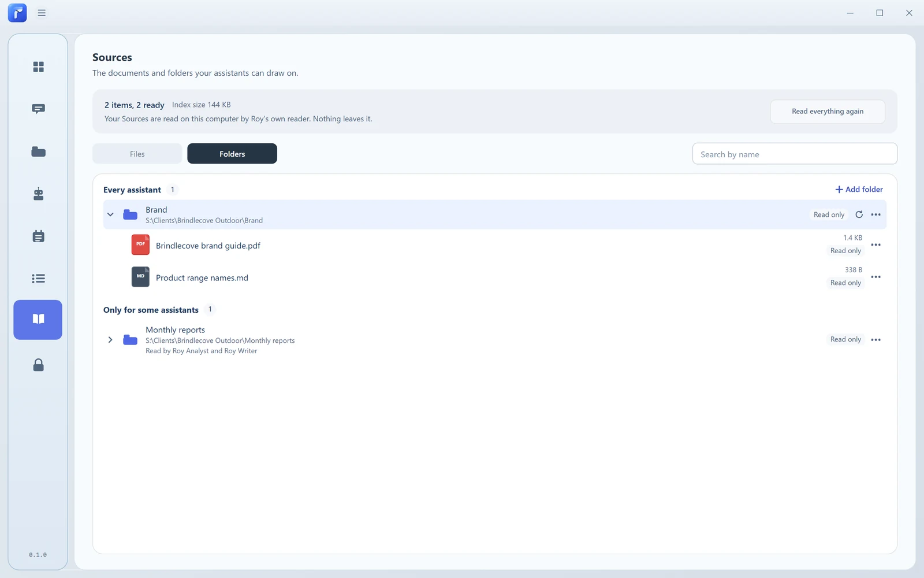Image resolution: width=924 pixels, height=578 pixels.
Task: Click Read only badge on Product range names.md
Action: (x=845, y=283)
